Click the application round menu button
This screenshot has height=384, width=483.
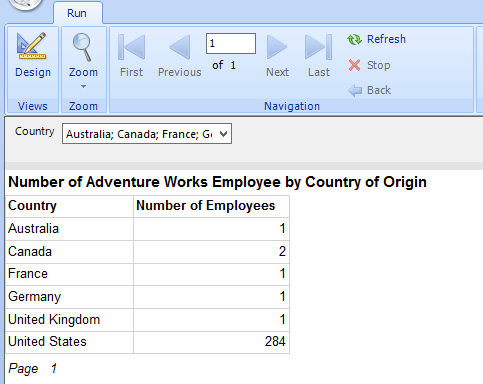[25, 4]
